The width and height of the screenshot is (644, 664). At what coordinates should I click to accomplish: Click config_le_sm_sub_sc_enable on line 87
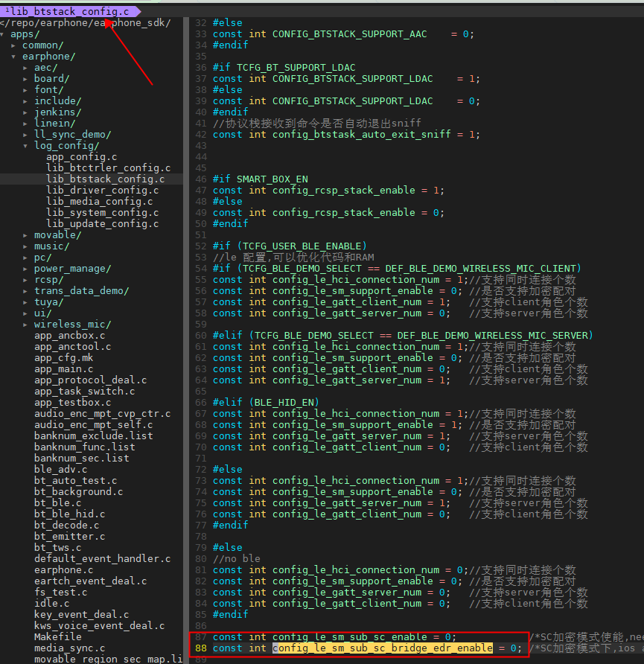pyautogui.click(x=350, y=637)
